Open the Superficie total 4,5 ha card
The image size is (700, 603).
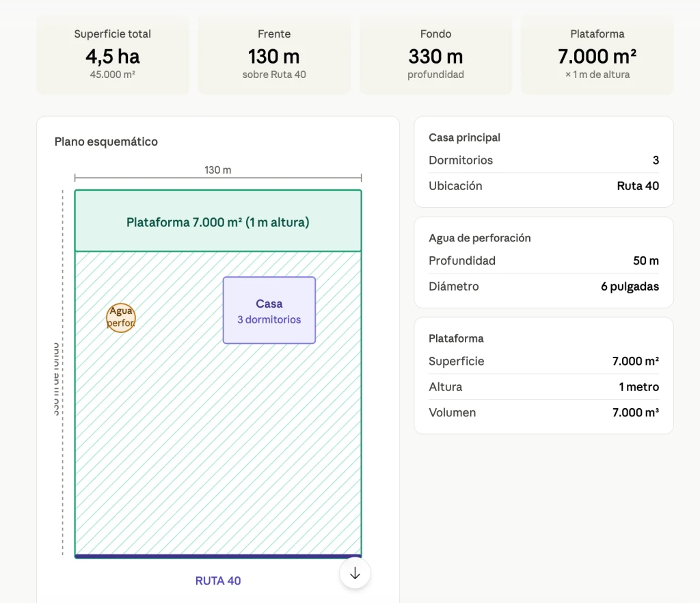pyautogui.click(x=113, y=55)
